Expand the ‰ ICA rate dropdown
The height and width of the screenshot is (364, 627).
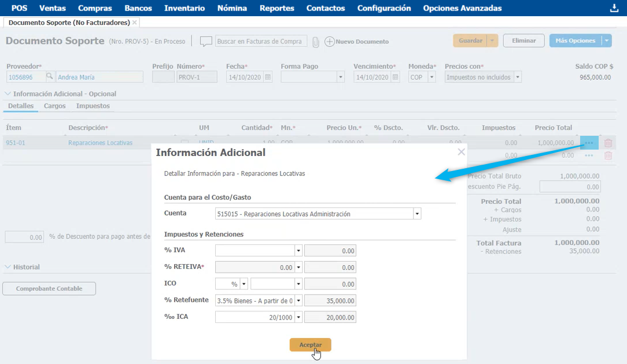click(298, 317)
